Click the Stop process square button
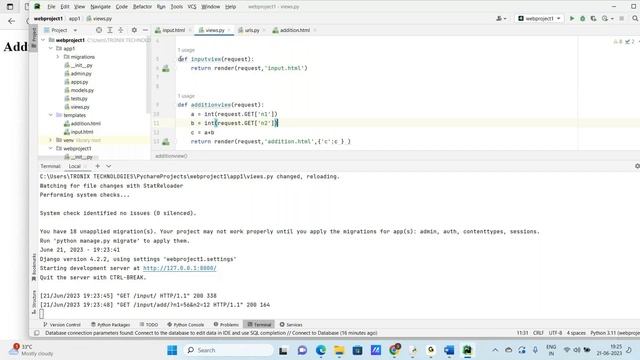The image size is (640, 360). tap(622, 18)
